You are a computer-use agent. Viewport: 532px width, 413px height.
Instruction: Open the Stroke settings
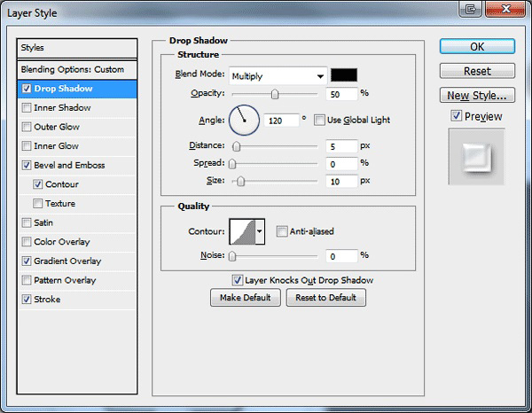77,300
